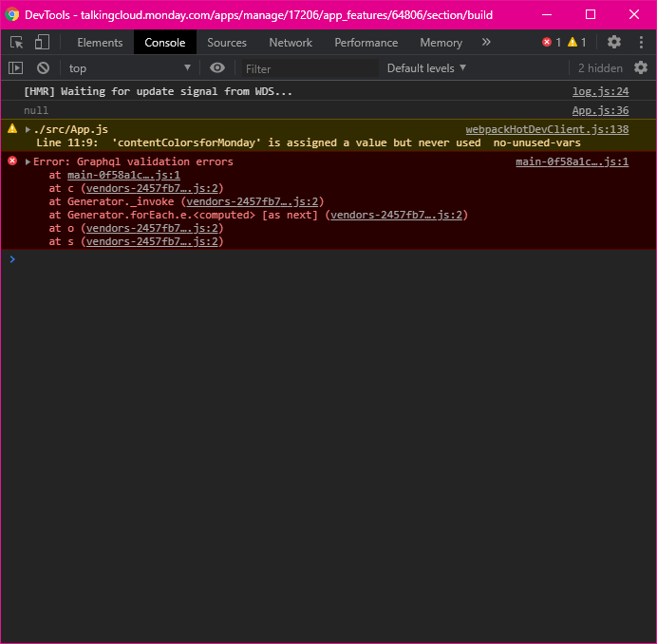
Task: Maximize the DevTools window
Action: [x=591, y=14]
